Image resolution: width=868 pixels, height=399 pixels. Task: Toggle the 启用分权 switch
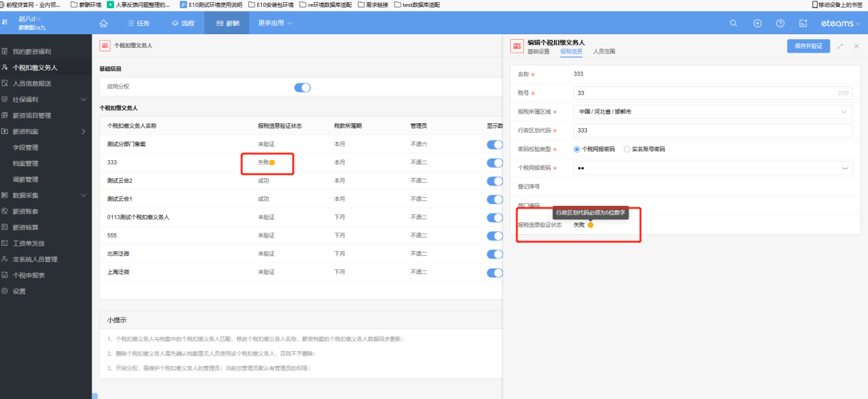(302, 87)
